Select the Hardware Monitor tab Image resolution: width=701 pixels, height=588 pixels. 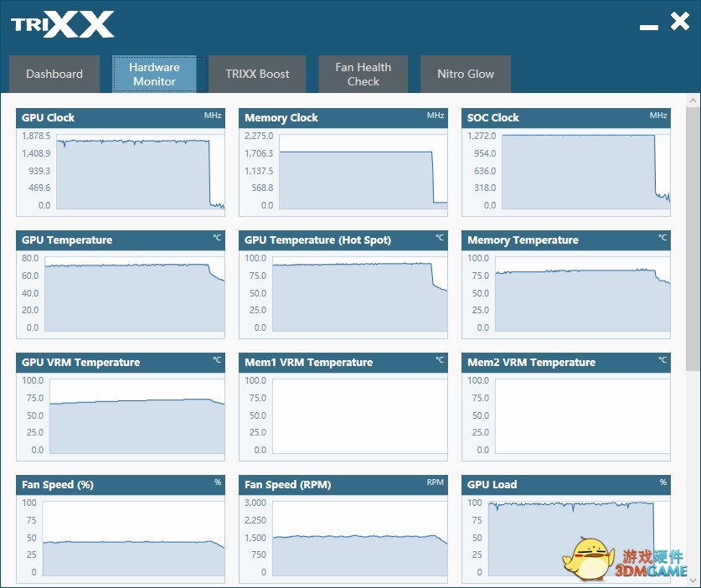154,74
